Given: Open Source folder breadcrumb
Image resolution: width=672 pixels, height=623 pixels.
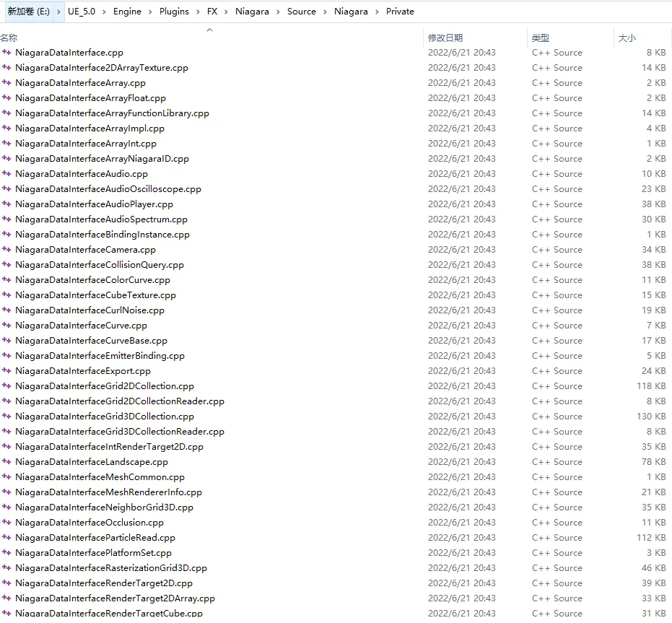Looking at the screenshot, I should pyautogui.click(x=301, y=12).
